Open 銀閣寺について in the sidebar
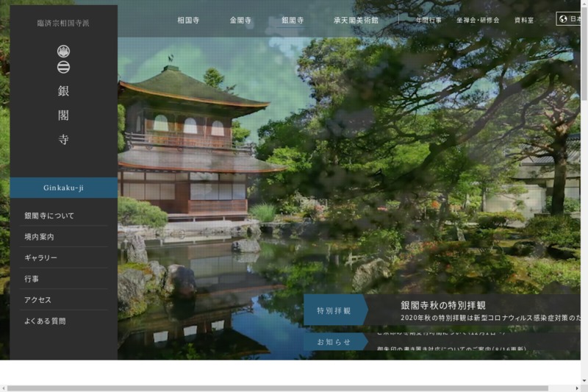The height and width of the screenshot is (392, 588). coord(49,215)
